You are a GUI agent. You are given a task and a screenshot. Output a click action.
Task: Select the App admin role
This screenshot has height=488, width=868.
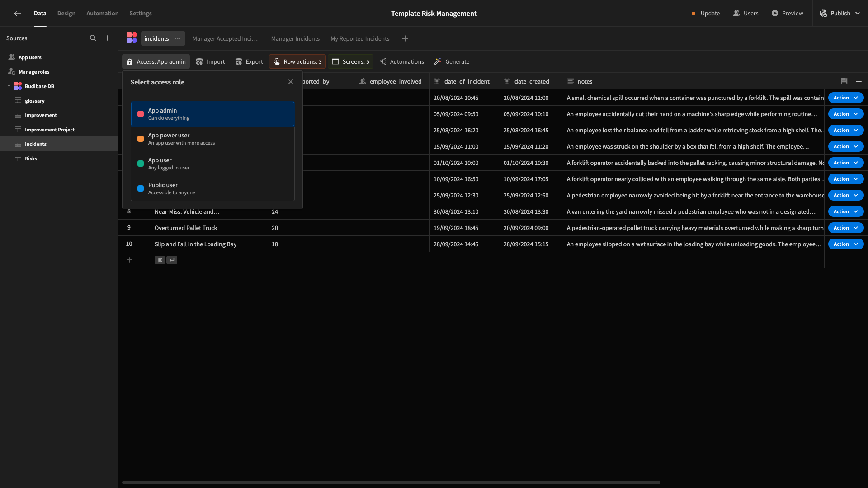click(x=212, y=114)
